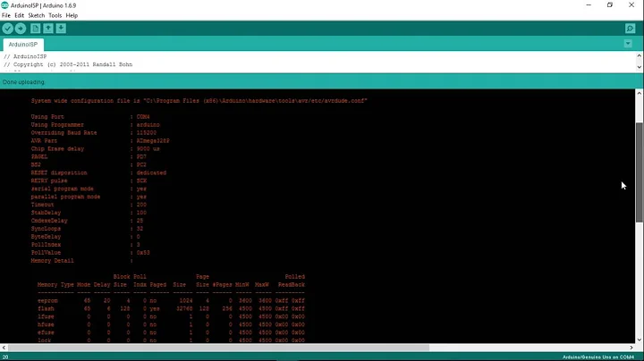Viewport: 644px width, 361px height.
Task: Close the Arduino window
Action: click(x=631, y=5)
